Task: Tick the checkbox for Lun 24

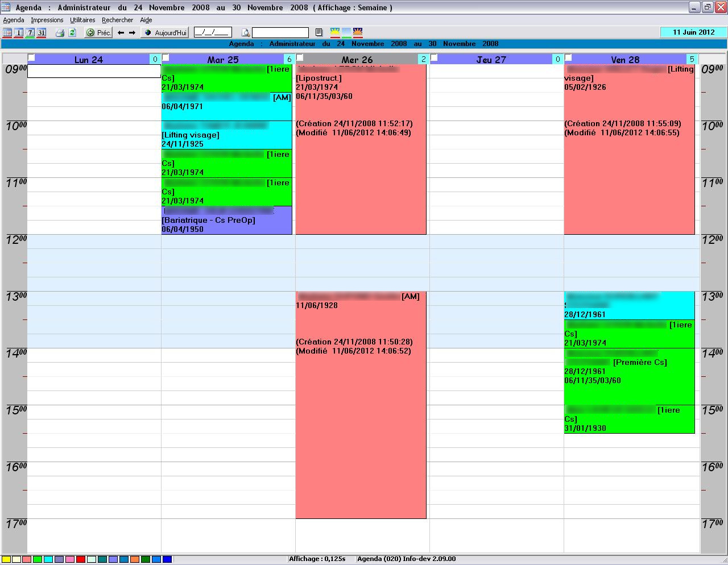Action: tap(31, 57)
